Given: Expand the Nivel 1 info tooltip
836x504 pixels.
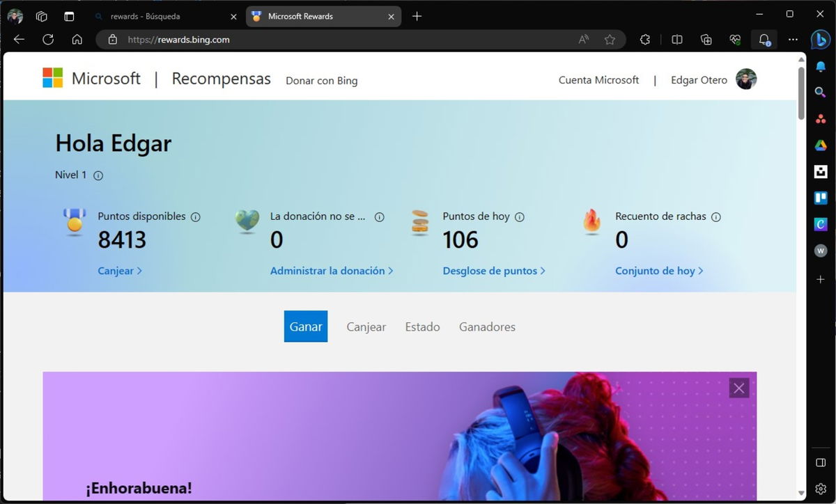Looking at the screenshot, I should pyautogui.click(x=98, y=175).
